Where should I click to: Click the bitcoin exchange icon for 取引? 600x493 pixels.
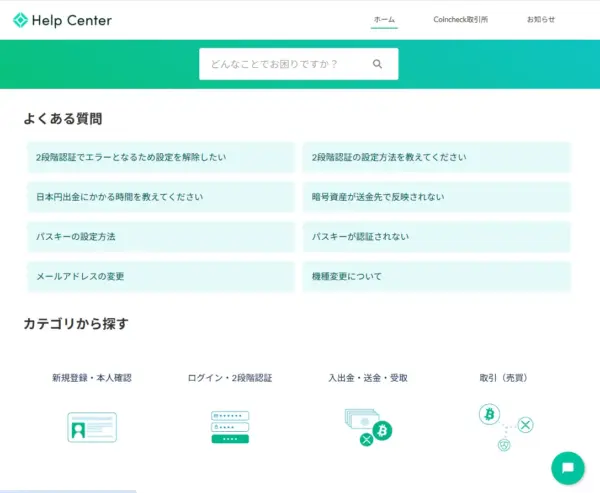(505, 425)
